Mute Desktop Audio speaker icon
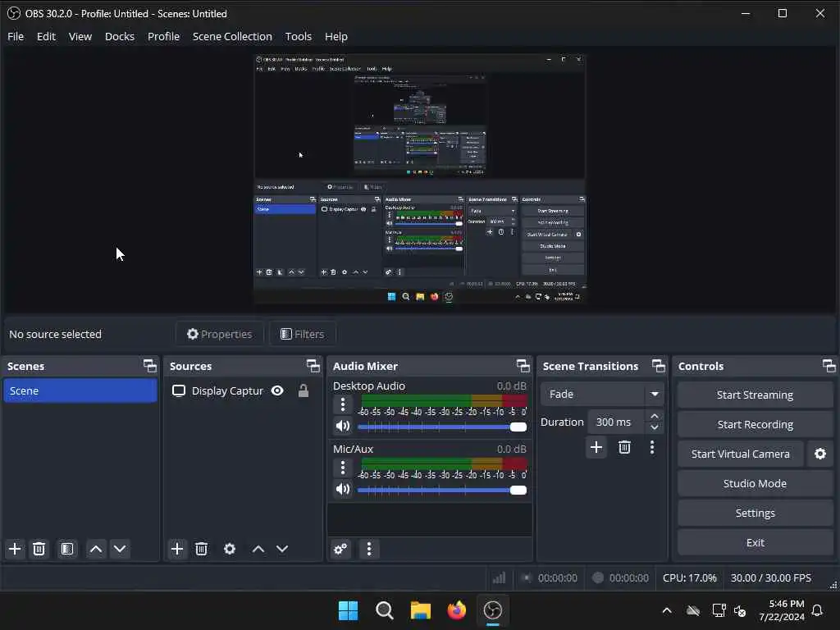This screenshot has height=630, width=840. [x=343, y=427]
